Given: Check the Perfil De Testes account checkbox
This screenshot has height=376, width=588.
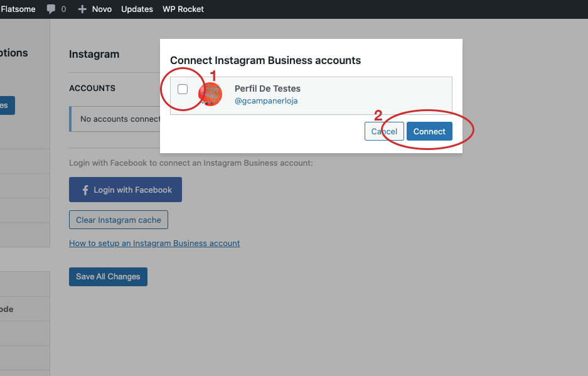Looking at the screenshot, I should (183, 89).
